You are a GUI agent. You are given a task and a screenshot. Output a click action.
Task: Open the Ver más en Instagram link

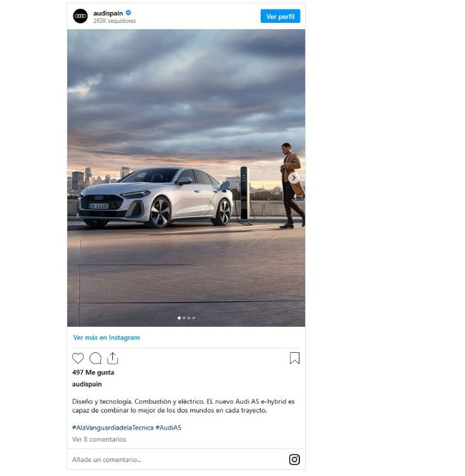point(107,338)
